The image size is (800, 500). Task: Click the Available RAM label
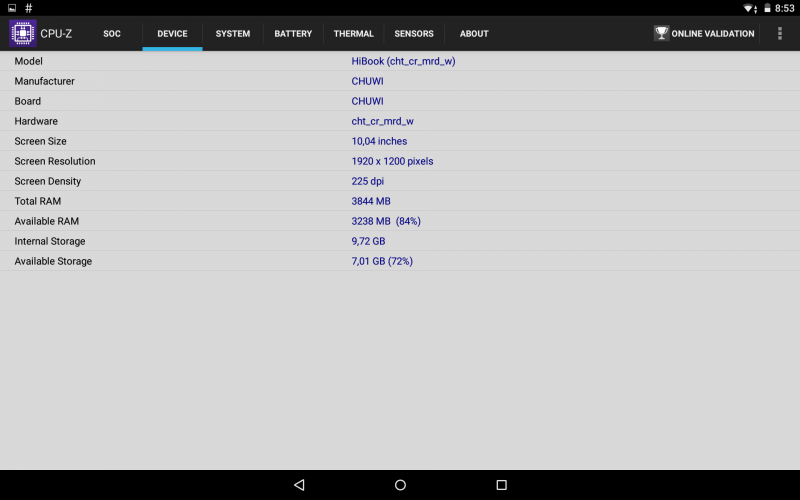(46, 221)
